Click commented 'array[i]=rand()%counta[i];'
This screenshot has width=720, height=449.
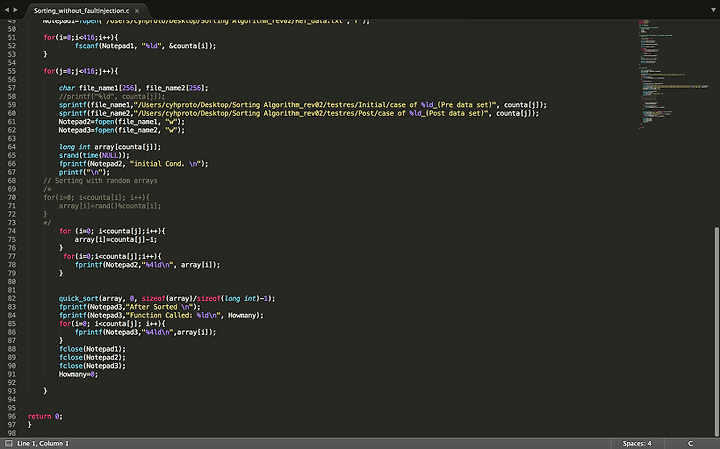(x=110, y=206)
